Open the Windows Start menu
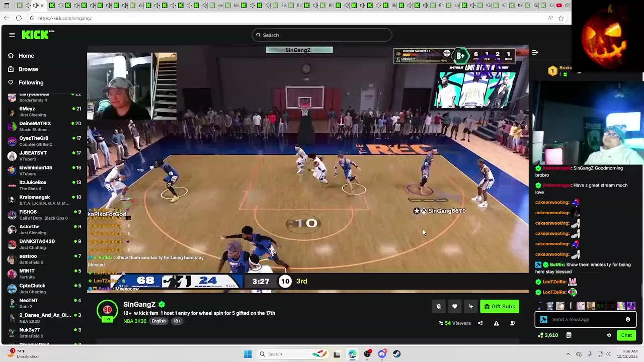644x362 pixels. tap(248, 354)
